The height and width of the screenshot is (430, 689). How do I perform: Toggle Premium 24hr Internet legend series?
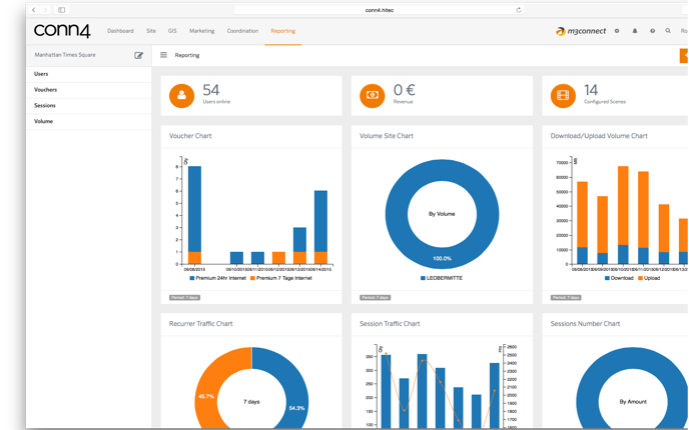pyautogui.click(x=218, y=278)
